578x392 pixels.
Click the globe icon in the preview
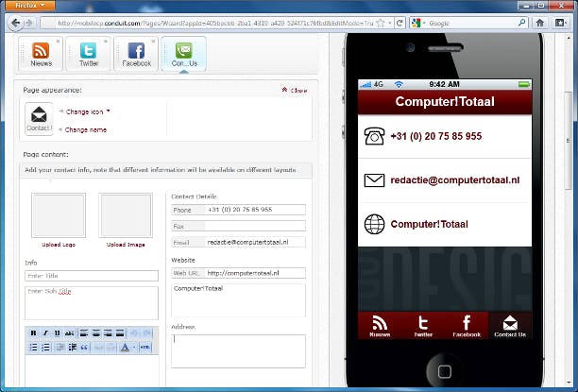coord(374,224)
